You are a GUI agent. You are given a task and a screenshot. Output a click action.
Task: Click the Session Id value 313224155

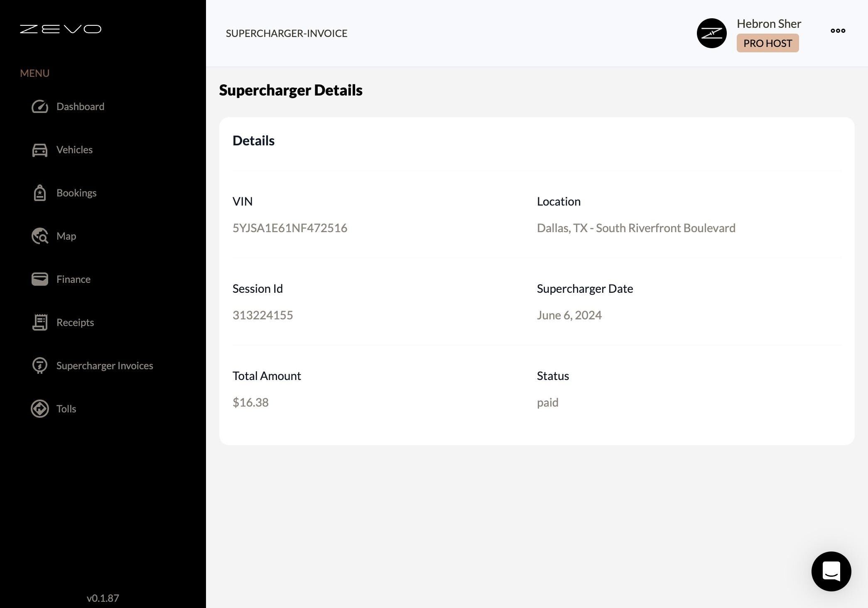click(263, 315)
